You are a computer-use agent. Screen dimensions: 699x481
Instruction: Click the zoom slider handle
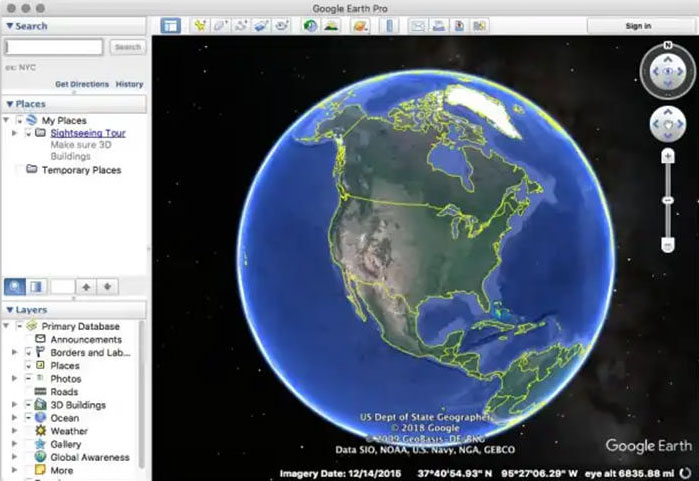667,201
